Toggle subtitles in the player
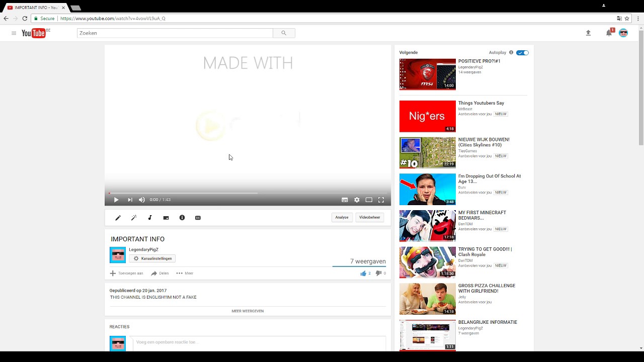 point(345,200)
